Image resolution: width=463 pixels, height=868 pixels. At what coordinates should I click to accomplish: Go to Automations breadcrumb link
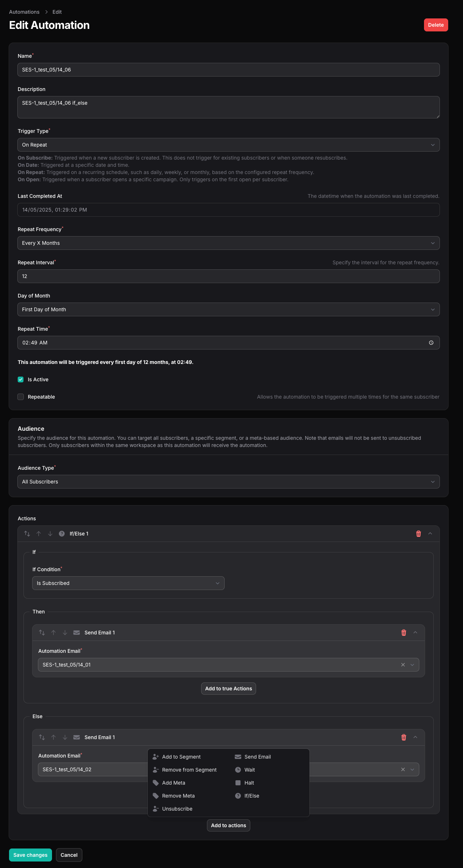click(24, 12)
